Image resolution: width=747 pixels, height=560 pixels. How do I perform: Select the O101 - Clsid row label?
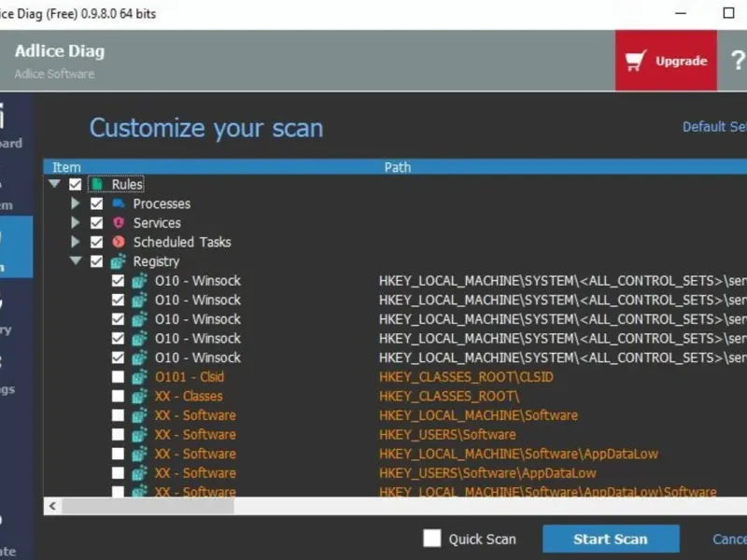190,377
